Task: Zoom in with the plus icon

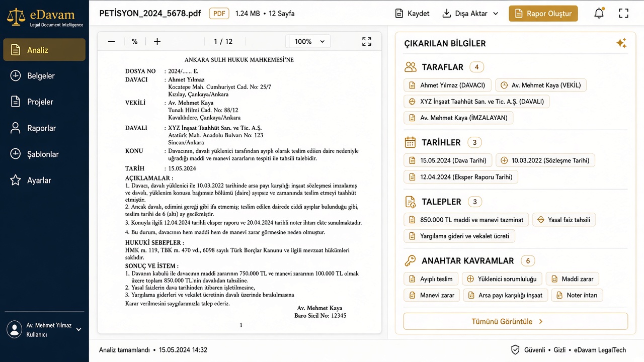Action: tap(157, 42)
